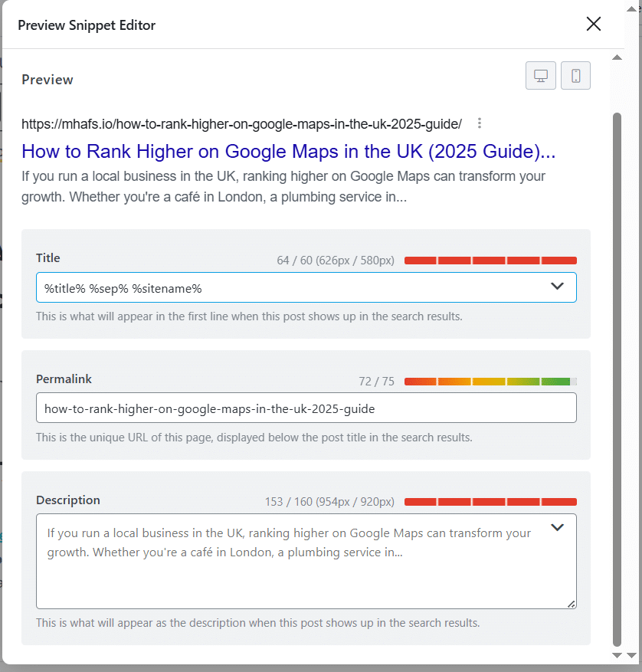Expand the Description variables dropdown
Image resolution: width=642 pixels, height=672 pixels.
(x=558, y=527)
